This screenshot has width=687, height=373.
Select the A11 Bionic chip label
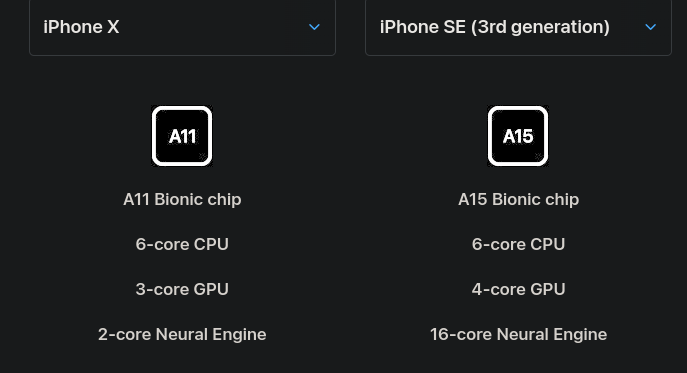182,199
